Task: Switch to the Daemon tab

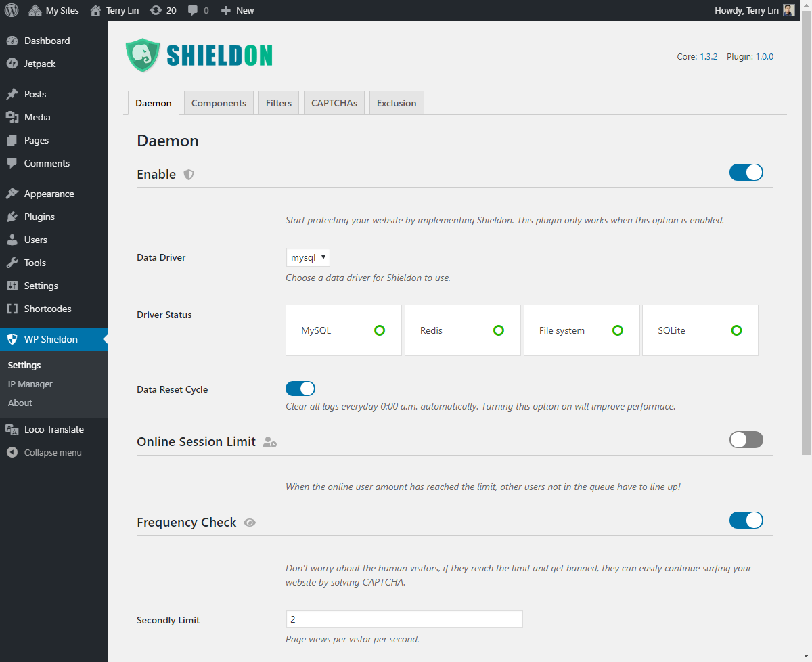Action: click(154, 103)
